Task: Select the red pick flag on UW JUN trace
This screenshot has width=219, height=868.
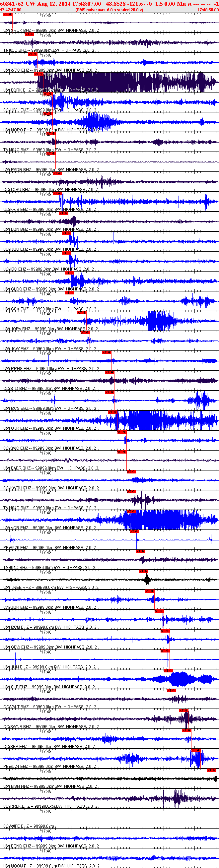Action: (165, 651)
